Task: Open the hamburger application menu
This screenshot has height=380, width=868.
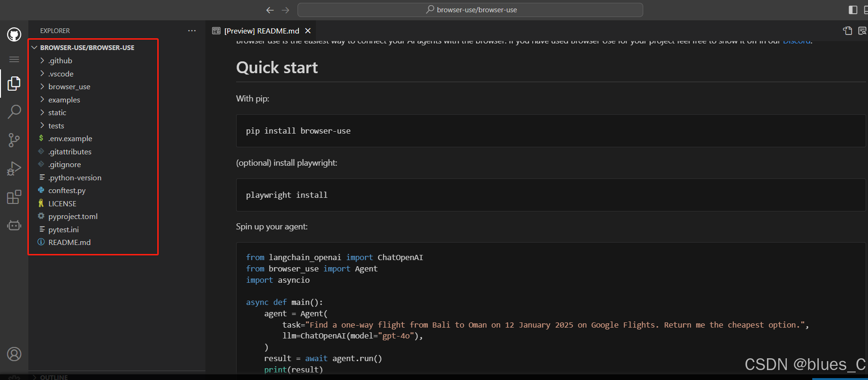Action: [x=14, y=59]
